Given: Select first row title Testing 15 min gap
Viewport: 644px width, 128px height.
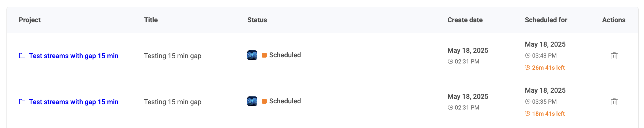Looking at the screenshot, I should tap(173, 56).
